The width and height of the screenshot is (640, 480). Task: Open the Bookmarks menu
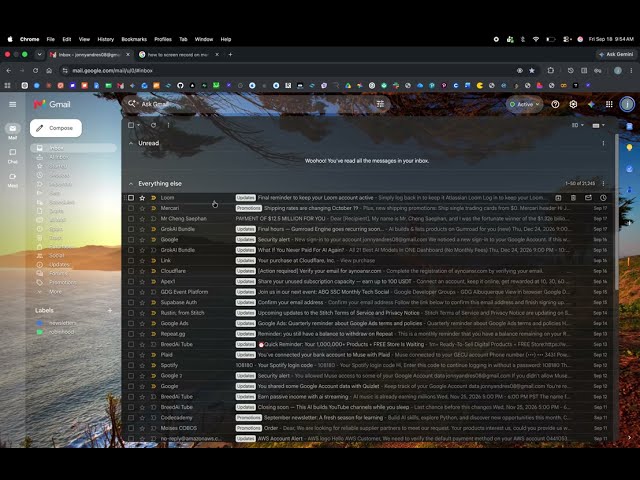pyautogui.click(x=134, y=39)
